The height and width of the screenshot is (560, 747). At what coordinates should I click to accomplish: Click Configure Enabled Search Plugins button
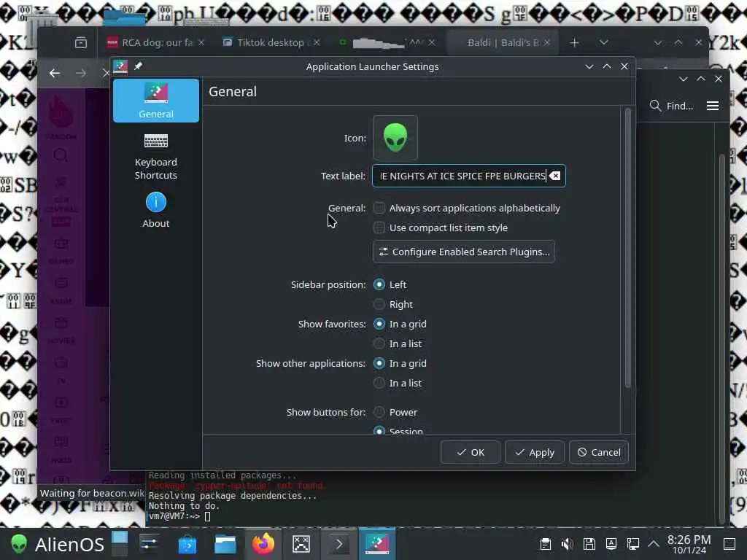tap(464, 252)
